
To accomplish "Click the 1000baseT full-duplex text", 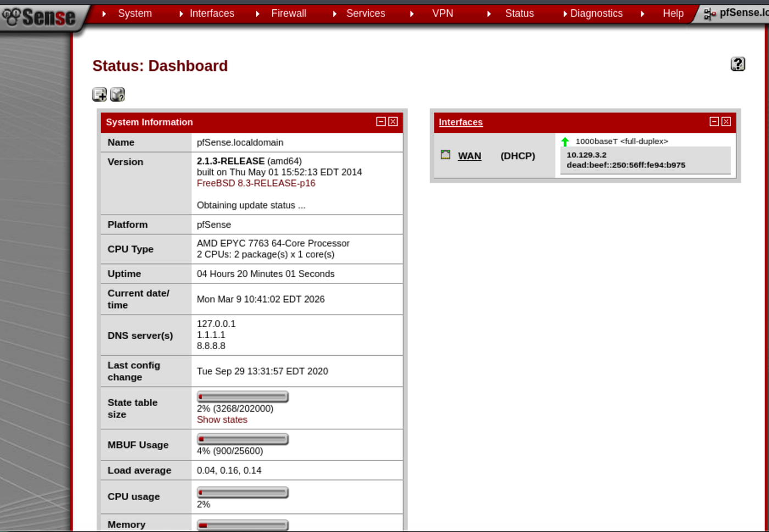I will click(622, 141).
